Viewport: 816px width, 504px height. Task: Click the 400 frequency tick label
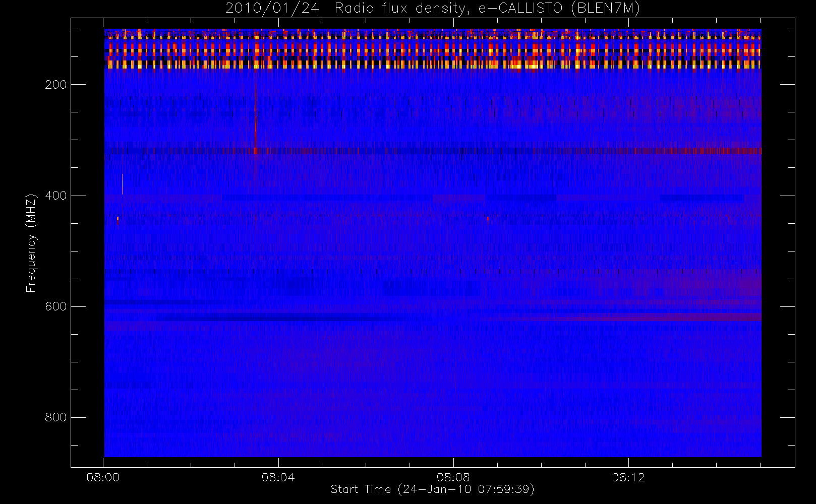tap(56, 196)
